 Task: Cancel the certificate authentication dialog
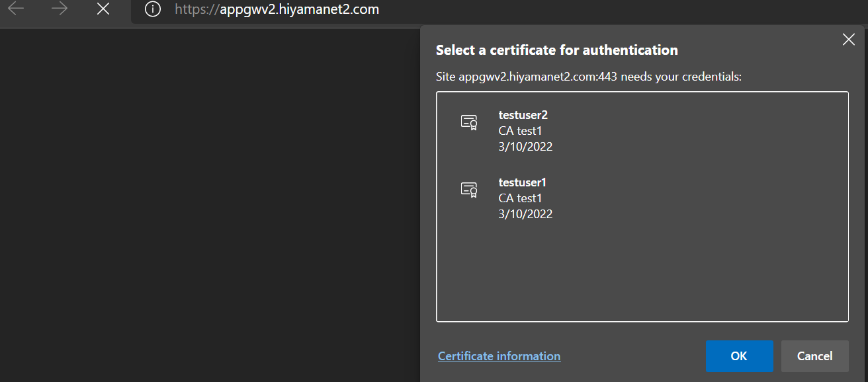814,356
